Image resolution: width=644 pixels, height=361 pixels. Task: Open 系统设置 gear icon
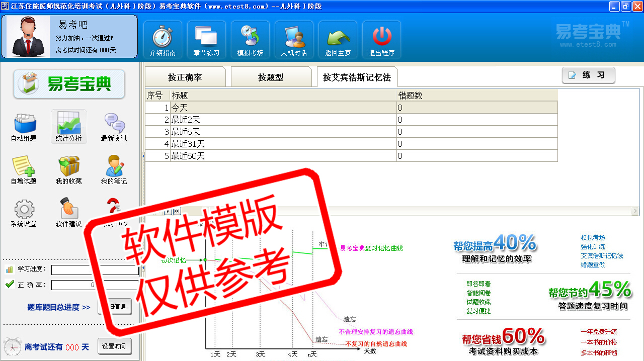pyautogui.click(x=24, y=212)
